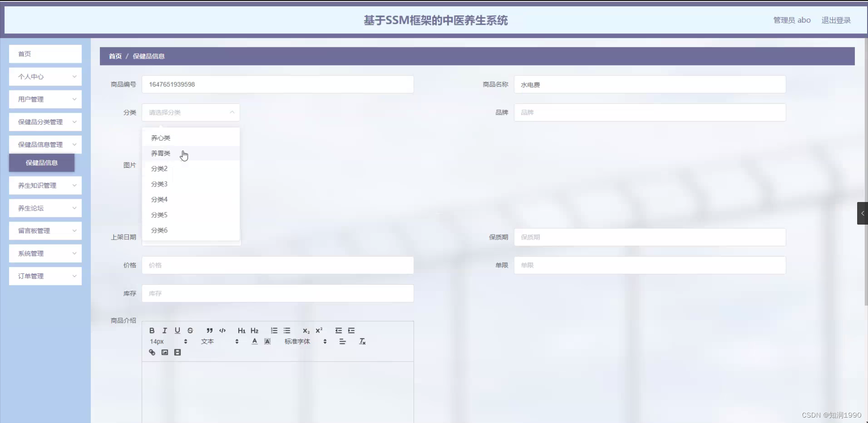Image resolution: width=868 pixels, height=423 pixels.
Task: Insert an image into 商品介绍
Action: point(165,352)
